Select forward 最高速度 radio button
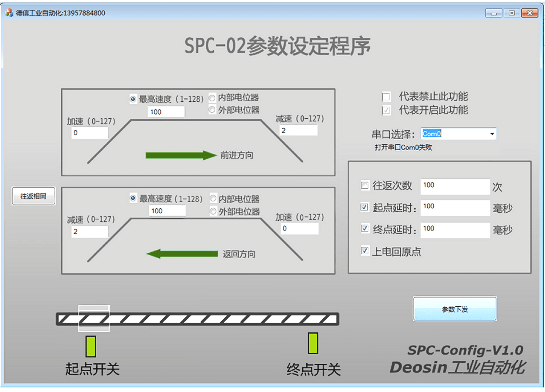Screen dimensions: 545x392 click(x=133, y=99)
